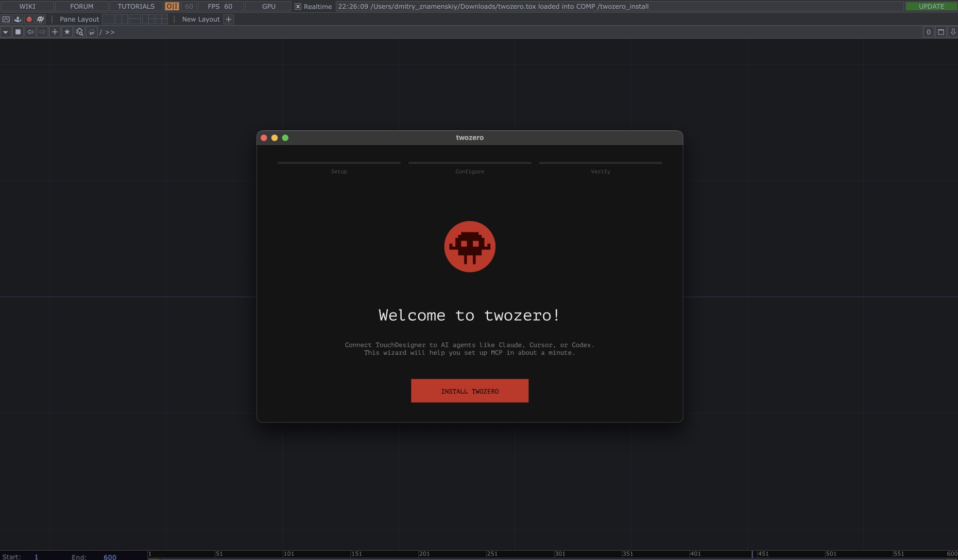
Task: Expand the pane type dropdown arrow
Action: 5,32
